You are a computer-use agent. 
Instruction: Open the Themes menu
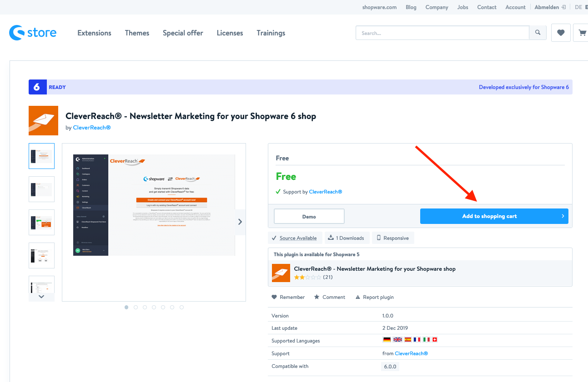137,33
